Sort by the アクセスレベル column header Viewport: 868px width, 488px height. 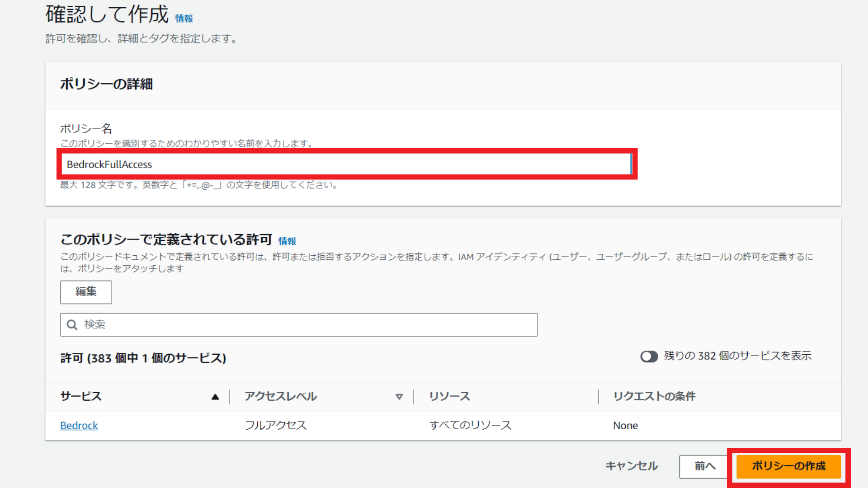[x=280, y=397]
